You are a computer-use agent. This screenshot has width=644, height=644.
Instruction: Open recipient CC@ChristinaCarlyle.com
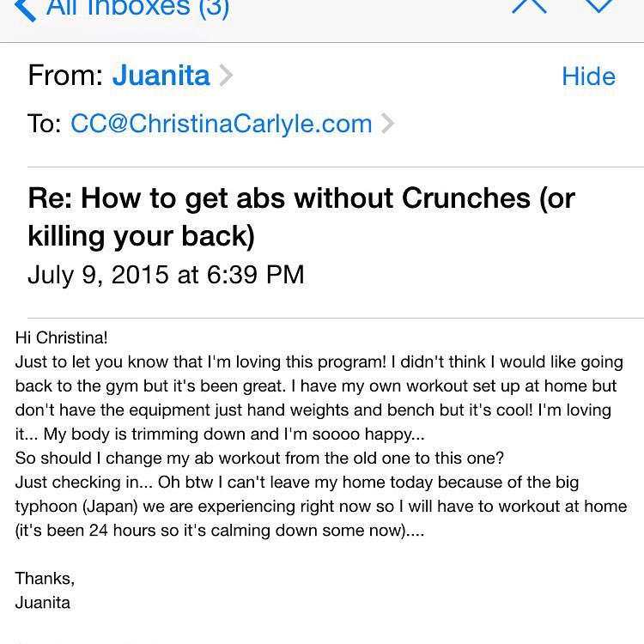coord(222,124)
